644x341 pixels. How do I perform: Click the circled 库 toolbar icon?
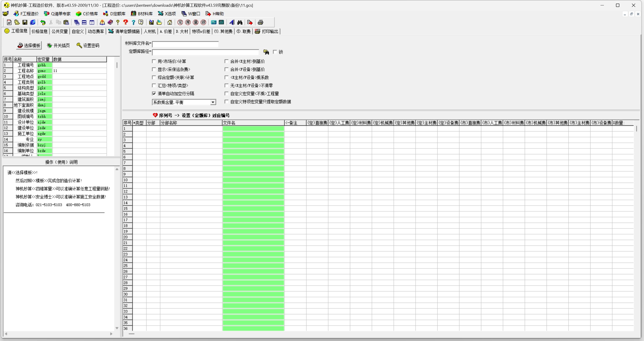(x=188, y=22)
